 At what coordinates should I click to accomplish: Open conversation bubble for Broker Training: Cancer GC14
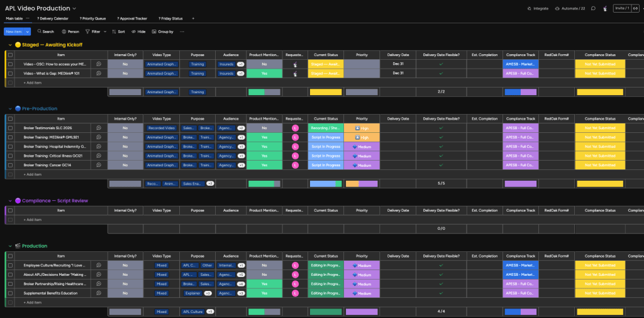[x=99, y=165]
